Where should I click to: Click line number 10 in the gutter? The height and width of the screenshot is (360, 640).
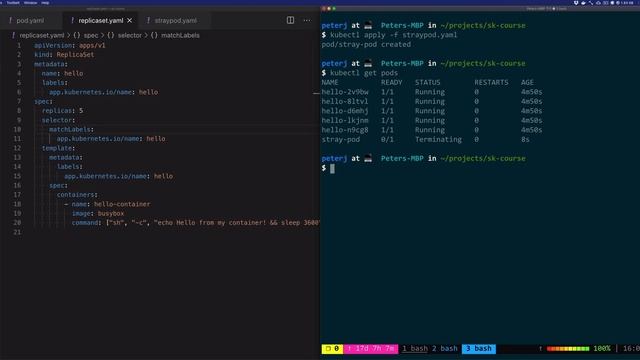click(x=17, y=129)
